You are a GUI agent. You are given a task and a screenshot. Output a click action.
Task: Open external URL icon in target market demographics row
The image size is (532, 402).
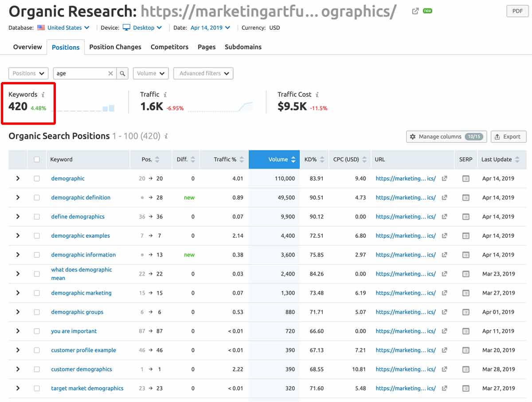(445, 388)
